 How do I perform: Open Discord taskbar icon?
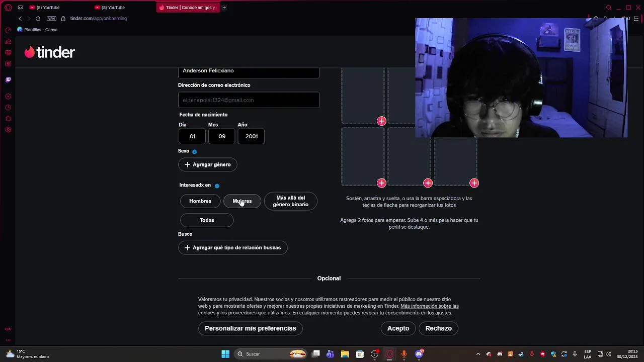[419, 354]
